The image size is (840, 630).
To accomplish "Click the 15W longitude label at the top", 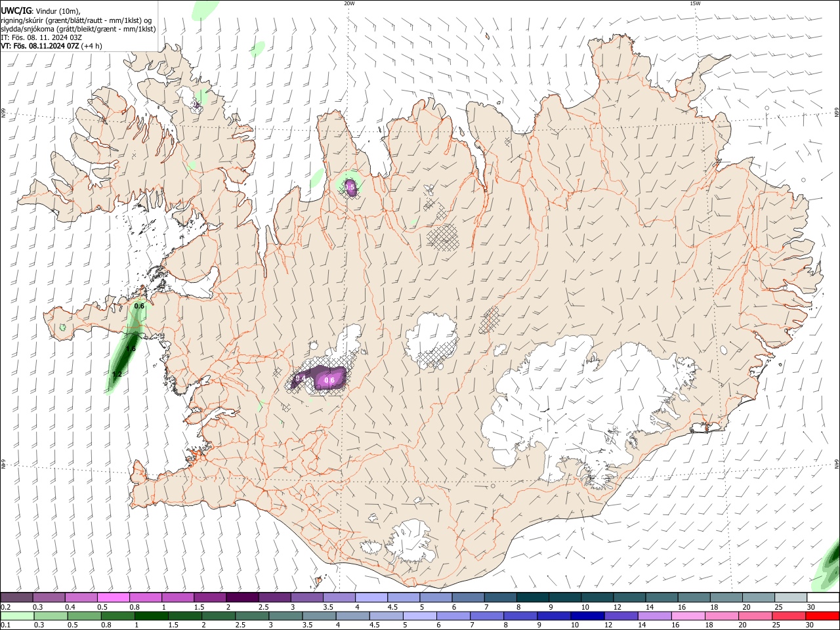I will point(694,3).
